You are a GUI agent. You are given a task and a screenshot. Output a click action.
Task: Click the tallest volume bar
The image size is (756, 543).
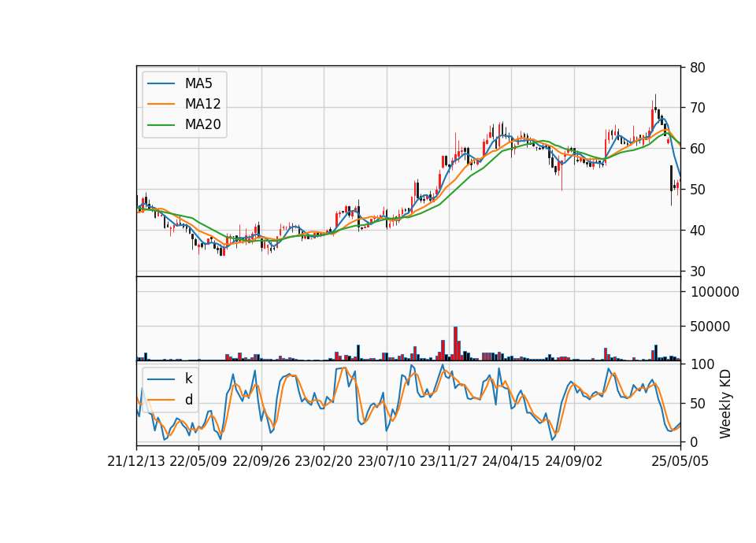tap(456, 344)
